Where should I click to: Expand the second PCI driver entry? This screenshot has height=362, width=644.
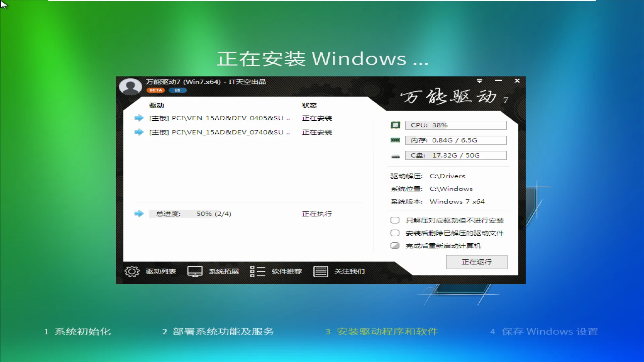(139, 132)
